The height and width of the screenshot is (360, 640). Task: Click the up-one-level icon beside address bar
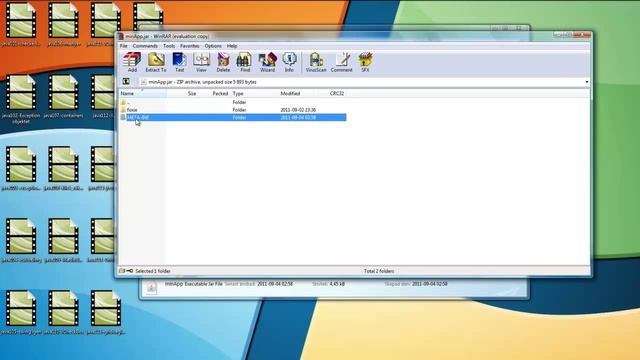click(126, 82)
